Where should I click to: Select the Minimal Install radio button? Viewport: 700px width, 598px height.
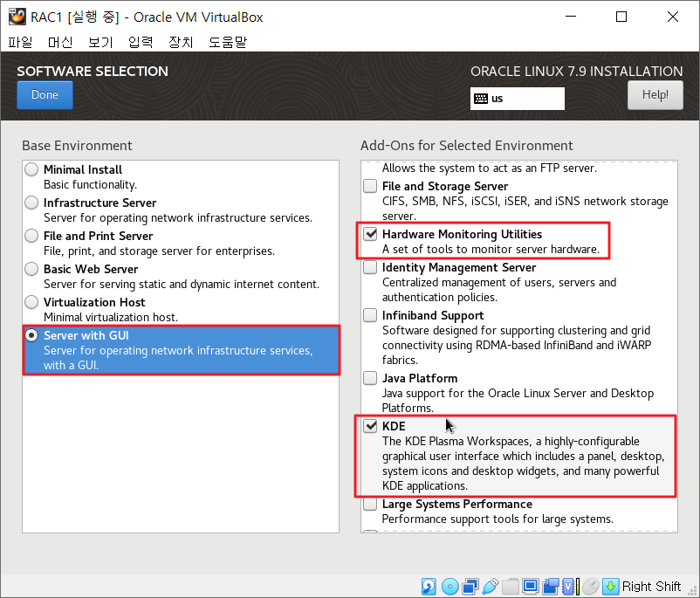click(x=31, y=169)
